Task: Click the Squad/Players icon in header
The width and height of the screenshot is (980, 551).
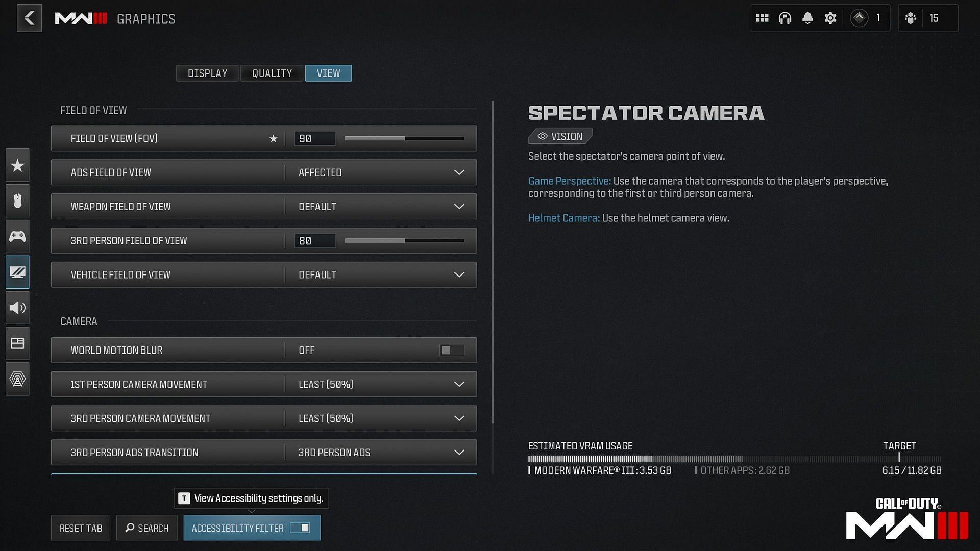Action: 912,18
